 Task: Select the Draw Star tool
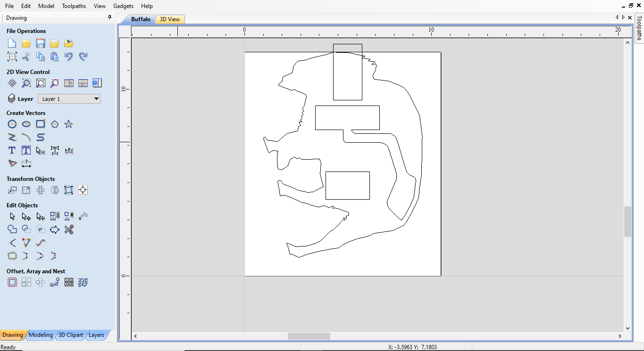69,124
